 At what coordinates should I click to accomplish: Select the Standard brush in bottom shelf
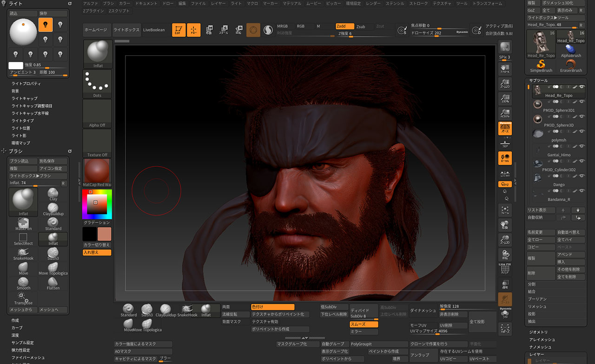(x=129, y=310)
